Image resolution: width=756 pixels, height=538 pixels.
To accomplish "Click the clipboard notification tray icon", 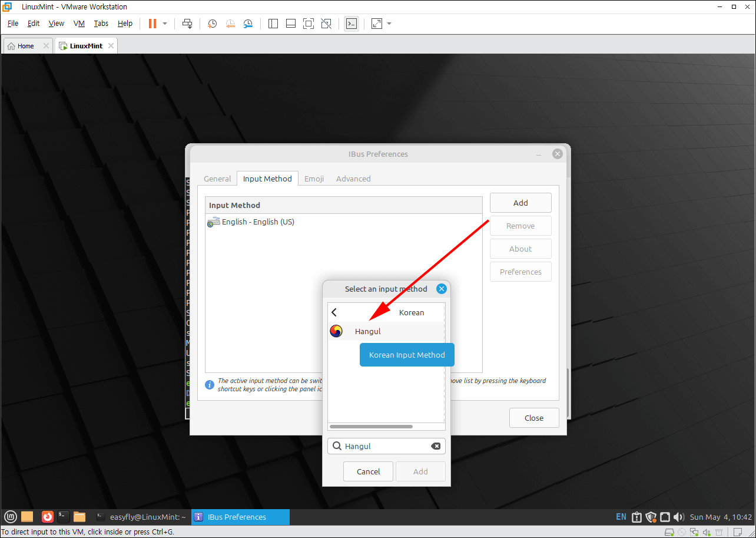I will point(636,517).
